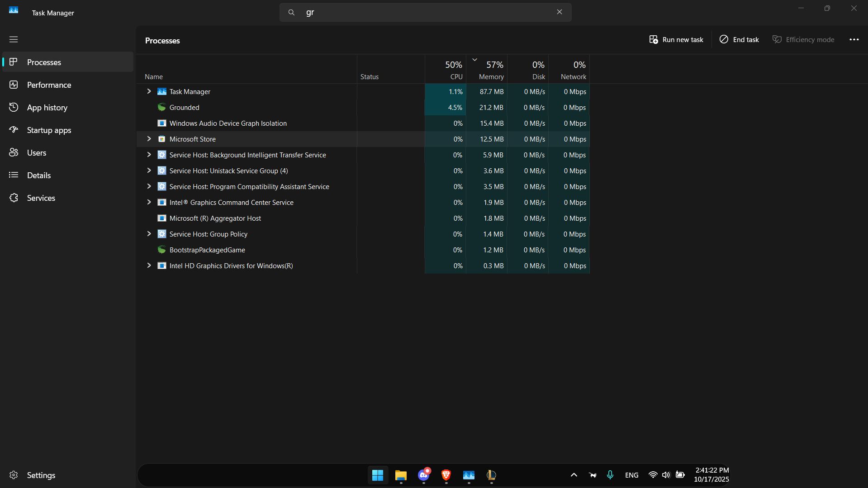Screen dimensions: 868x488
Task: Click the Grounded process icon
Action: pos(161,107)
